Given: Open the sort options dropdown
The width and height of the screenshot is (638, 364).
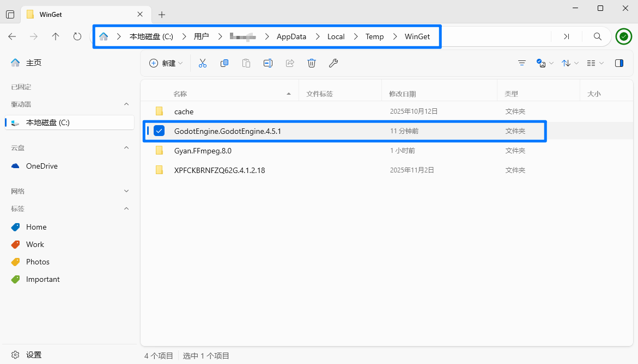Looking at the screenshot, I should click(570, 63).
